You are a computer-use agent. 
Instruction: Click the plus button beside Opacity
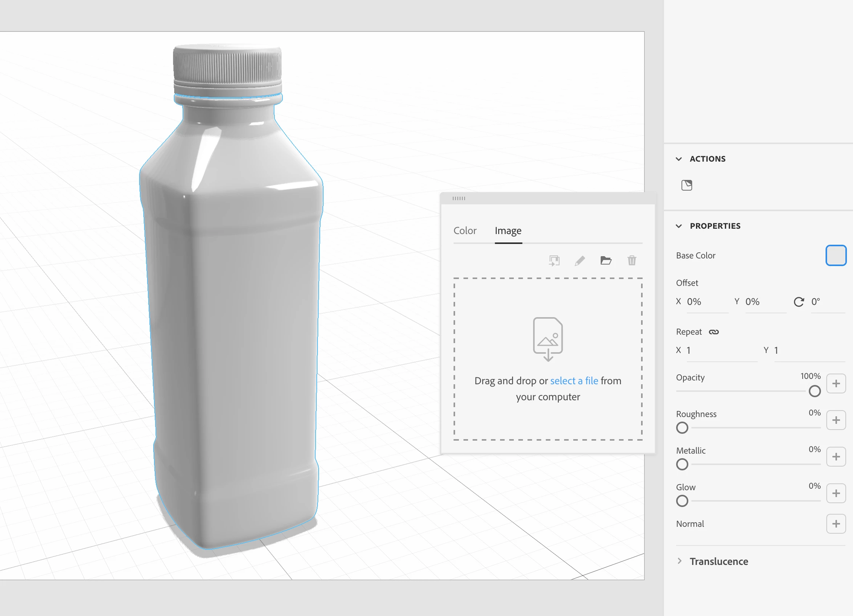pyautogui.click(x=836, y=383)
